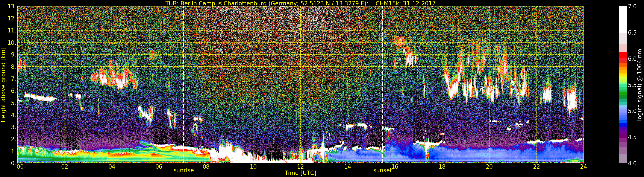Screen dimensions: 644x177
Task: Click the 'Time [UTC]' axis label
Action: 300,173
